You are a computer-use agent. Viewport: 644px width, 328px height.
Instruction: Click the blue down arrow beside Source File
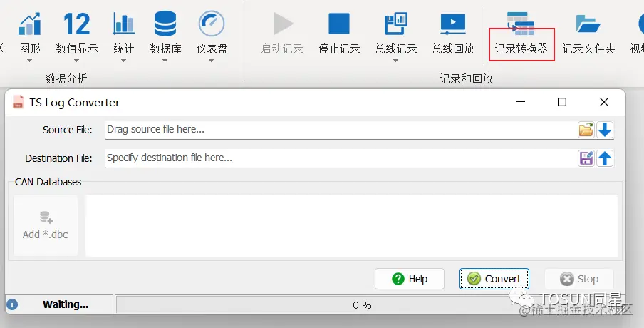(x=605, y=130)
